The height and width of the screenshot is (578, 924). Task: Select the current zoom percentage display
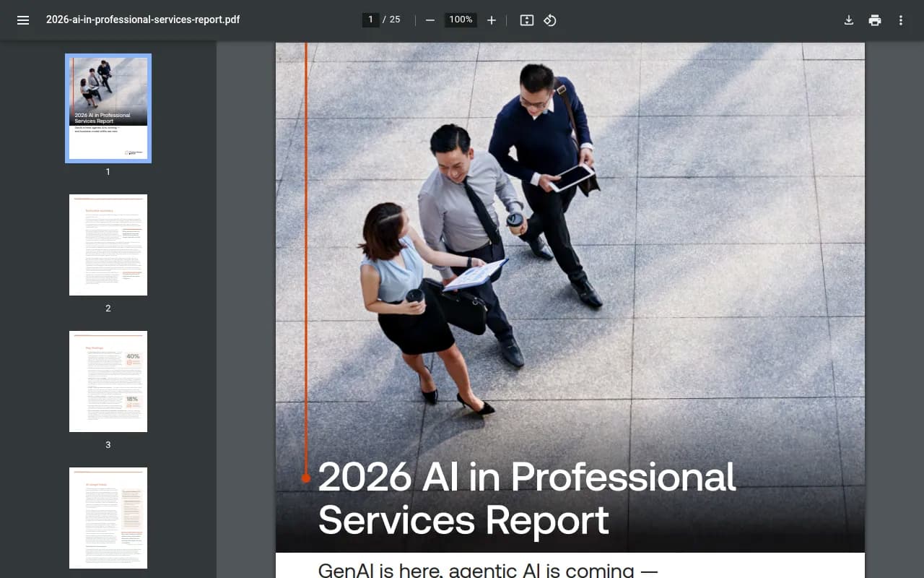(x=460, y=20)
